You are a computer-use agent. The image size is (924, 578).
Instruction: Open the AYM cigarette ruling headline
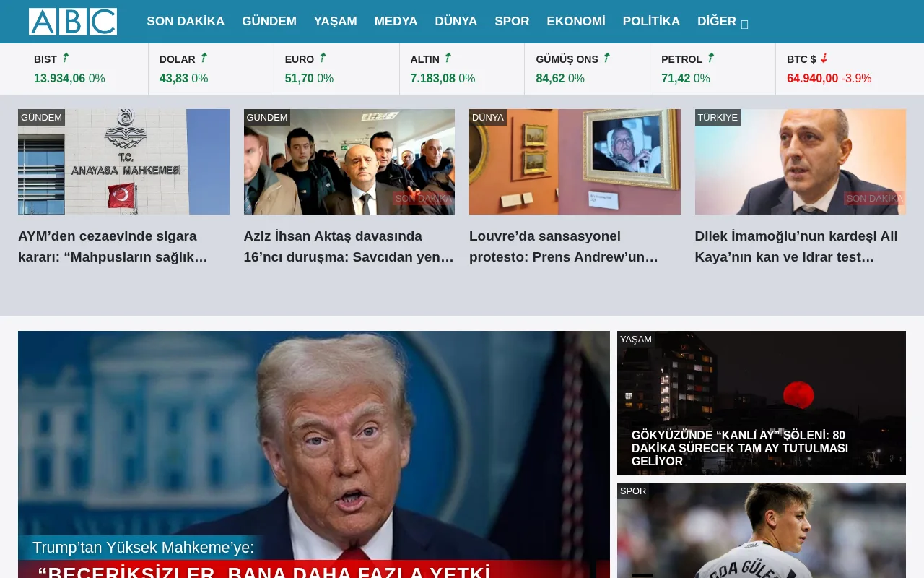tap(113, 246)
